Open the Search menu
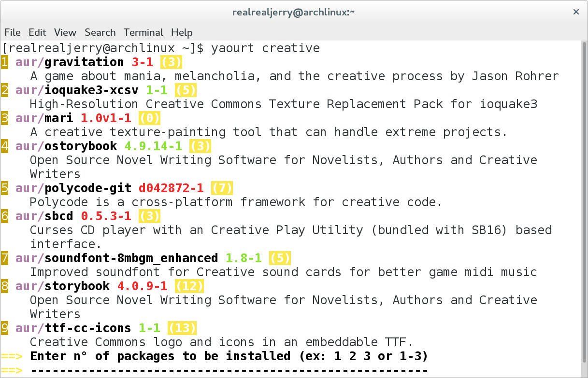This screenshot has height=378, width=588. [x=100, y=32]
